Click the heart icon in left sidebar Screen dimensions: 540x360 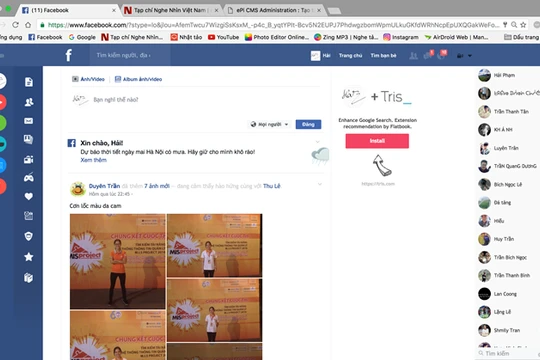point(29,196)
